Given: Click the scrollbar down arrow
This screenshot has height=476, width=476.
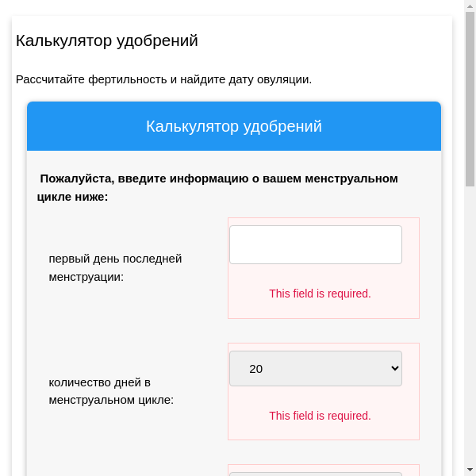Looking at the screenshot, I should pyautogui.click(x=470, y=470).
